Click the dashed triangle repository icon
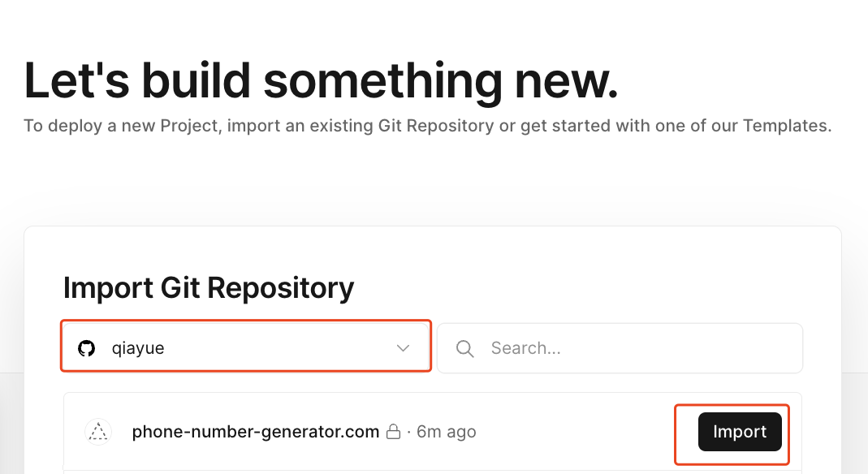The width and height of the screenshot is (868, 474). (98, 432)
